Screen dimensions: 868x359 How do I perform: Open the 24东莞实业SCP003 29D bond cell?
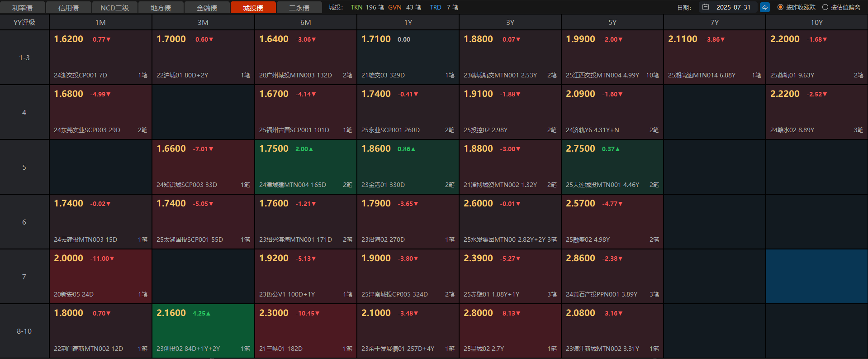(100, 112)
